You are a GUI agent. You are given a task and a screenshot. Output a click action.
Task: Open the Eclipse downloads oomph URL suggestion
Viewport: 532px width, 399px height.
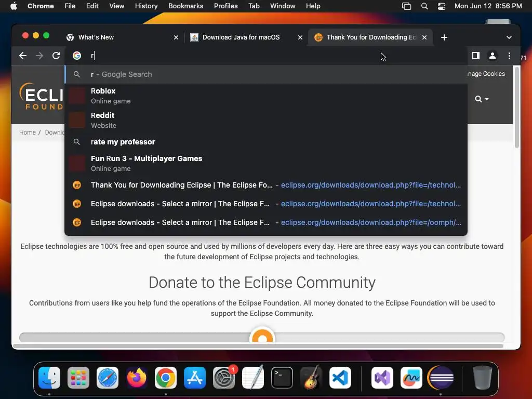click(x=266, y=222)
